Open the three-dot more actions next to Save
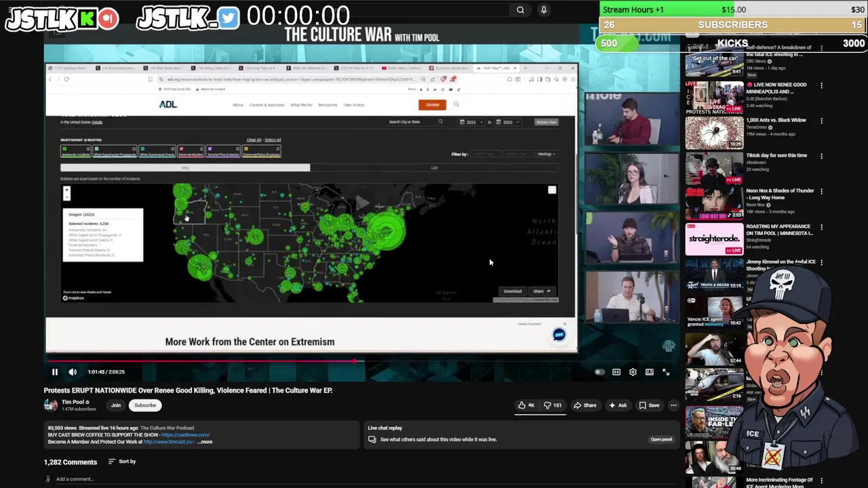Screen dimensions: 868x488 click(x=673, y=405)
